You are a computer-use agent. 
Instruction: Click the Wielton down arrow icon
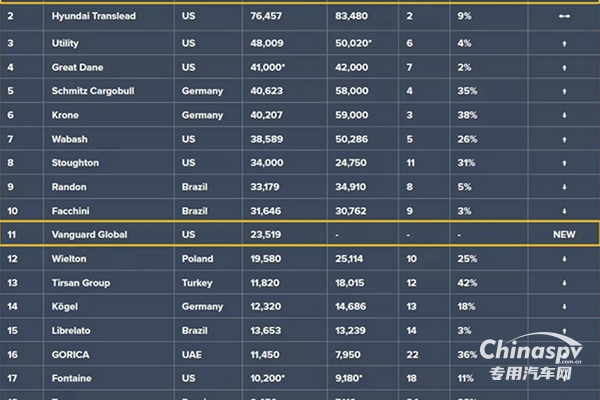565,260
